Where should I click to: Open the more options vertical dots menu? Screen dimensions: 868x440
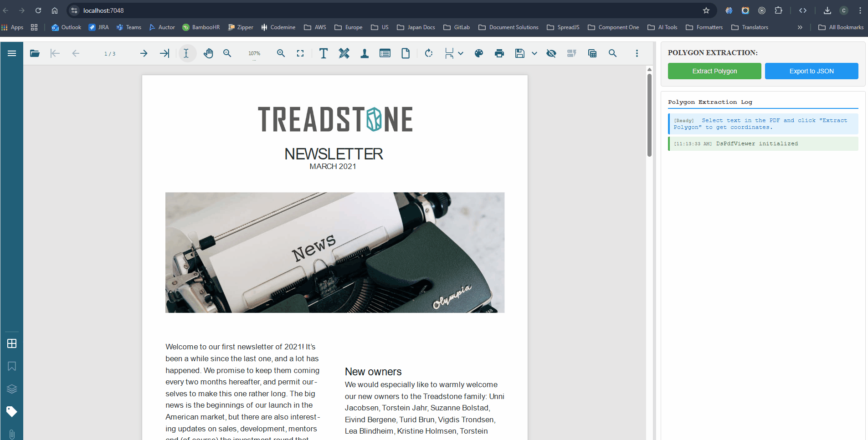tap(637, 53)
